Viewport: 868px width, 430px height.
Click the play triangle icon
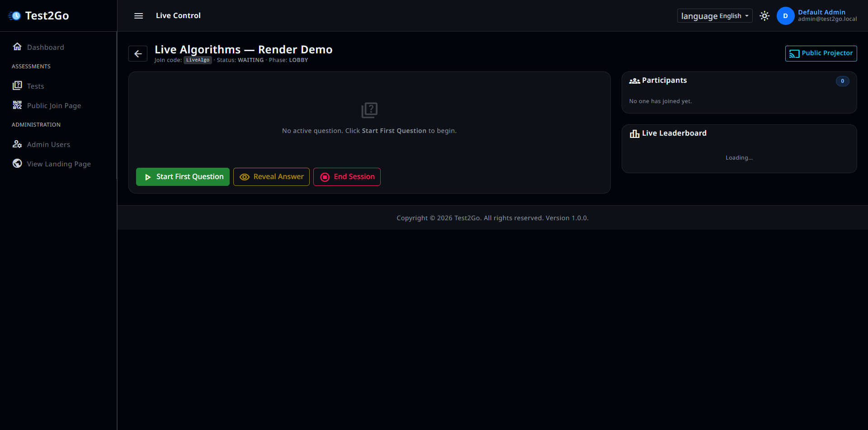(148, 177)
